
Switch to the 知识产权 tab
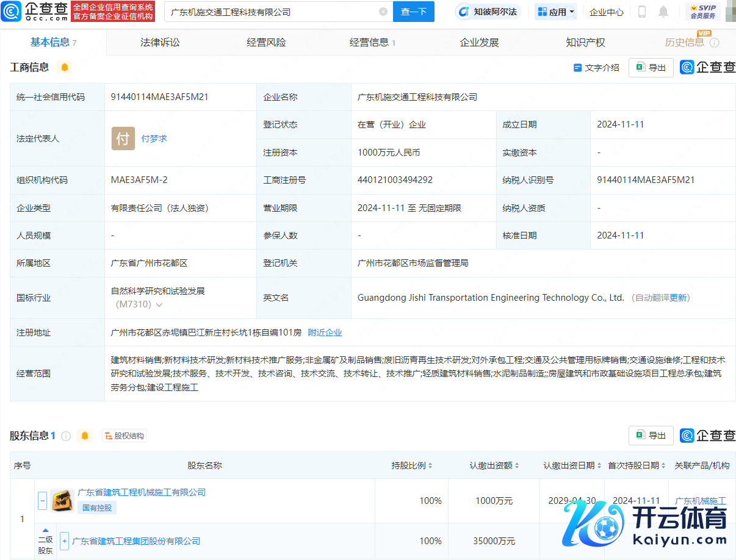tap(585, 42)
